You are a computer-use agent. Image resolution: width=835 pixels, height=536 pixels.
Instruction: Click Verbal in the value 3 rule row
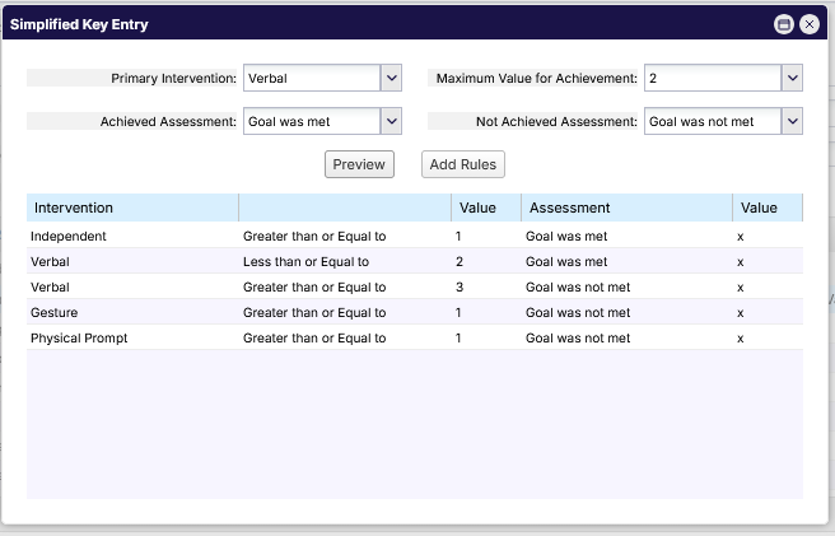(50, 287)
